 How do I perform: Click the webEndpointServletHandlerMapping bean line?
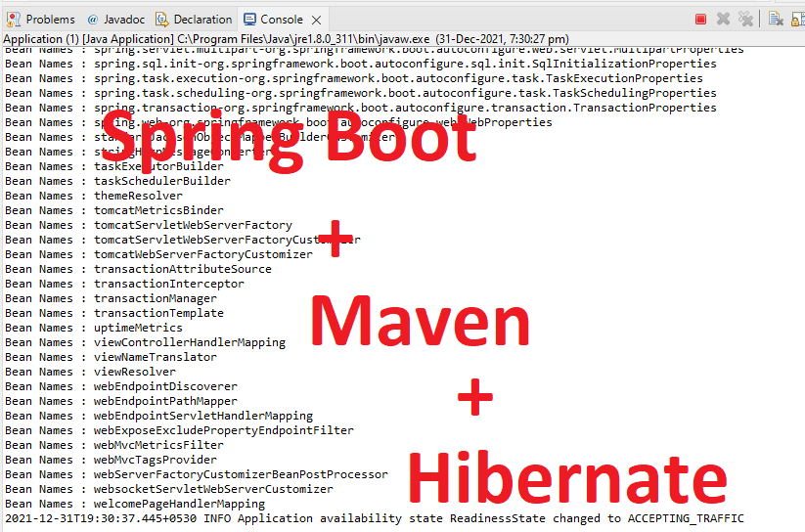159,416
